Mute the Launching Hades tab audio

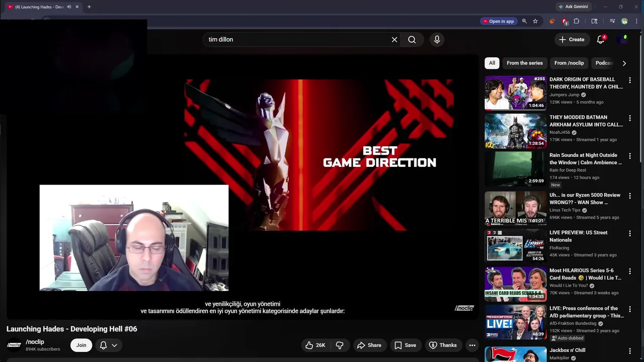(69, 7)
